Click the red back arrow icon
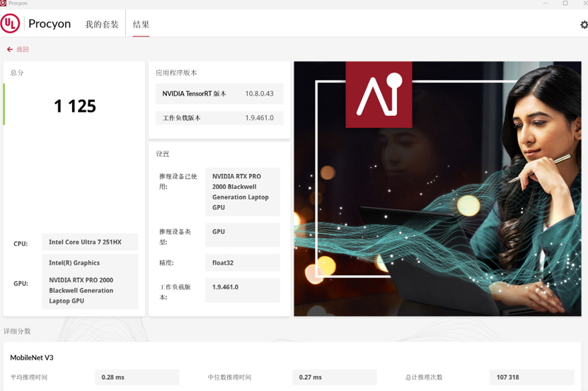 (10, 49)
